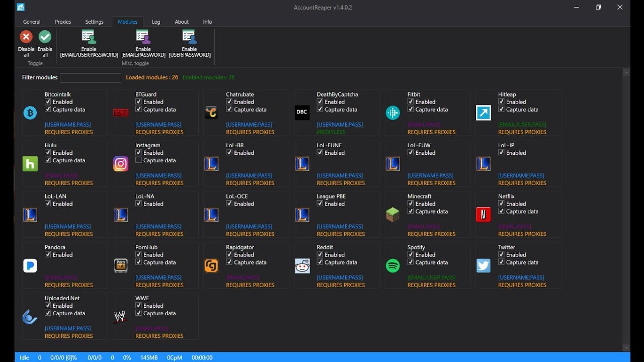Click the Disable all toggle icon
The height and width of the screenshot is (362, 644).
point(26,37)
